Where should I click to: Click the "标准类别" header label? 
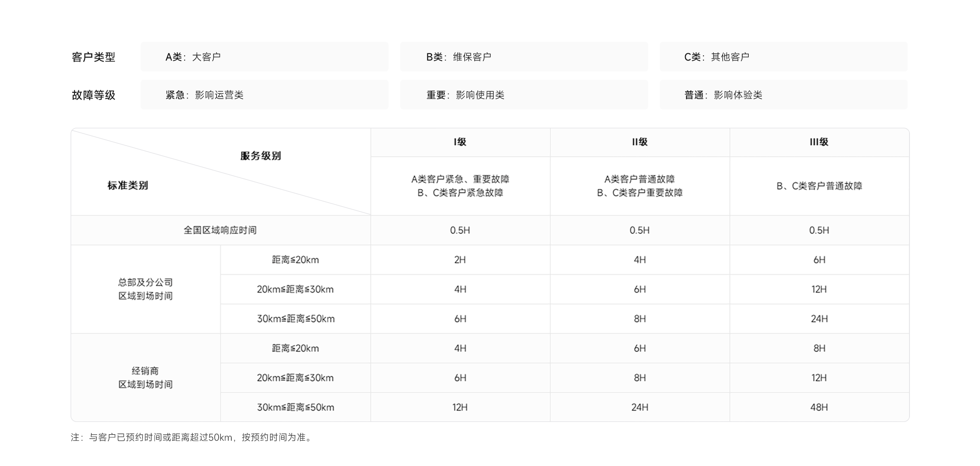128,186
